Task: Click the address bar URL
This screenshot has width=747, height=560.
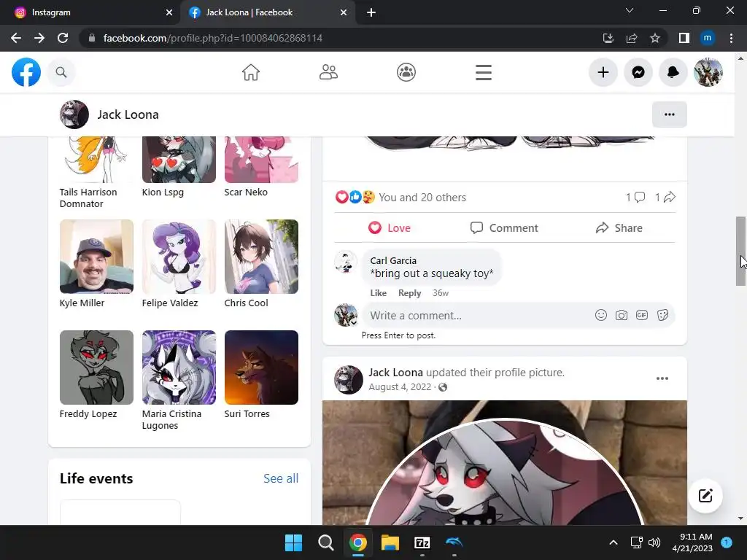Action: coord(212,38)
